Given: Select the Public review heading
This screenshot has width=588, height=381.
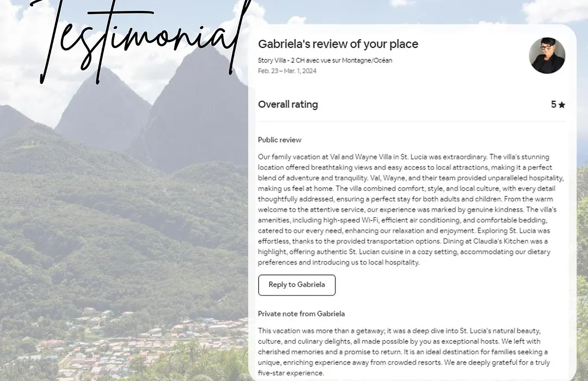Looking at the screenshot, I should pyautogui.click(x=279, y=140).
